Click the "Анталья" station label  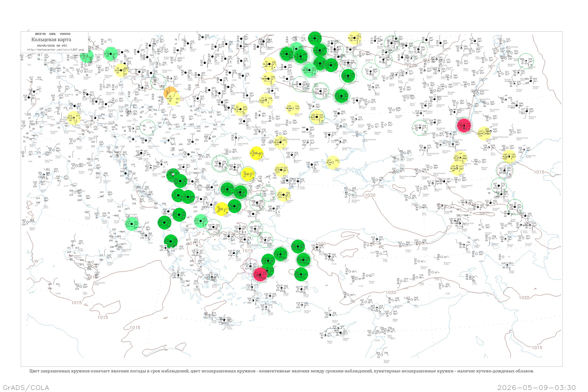point(307,311)
